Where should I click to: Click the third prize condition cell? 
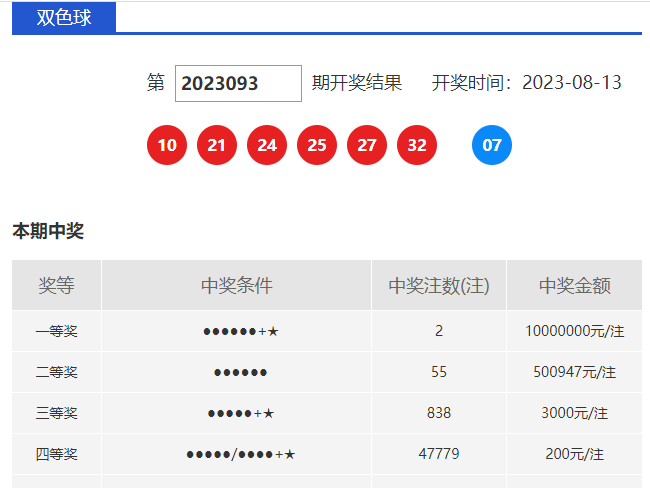[x=237, y=413]
